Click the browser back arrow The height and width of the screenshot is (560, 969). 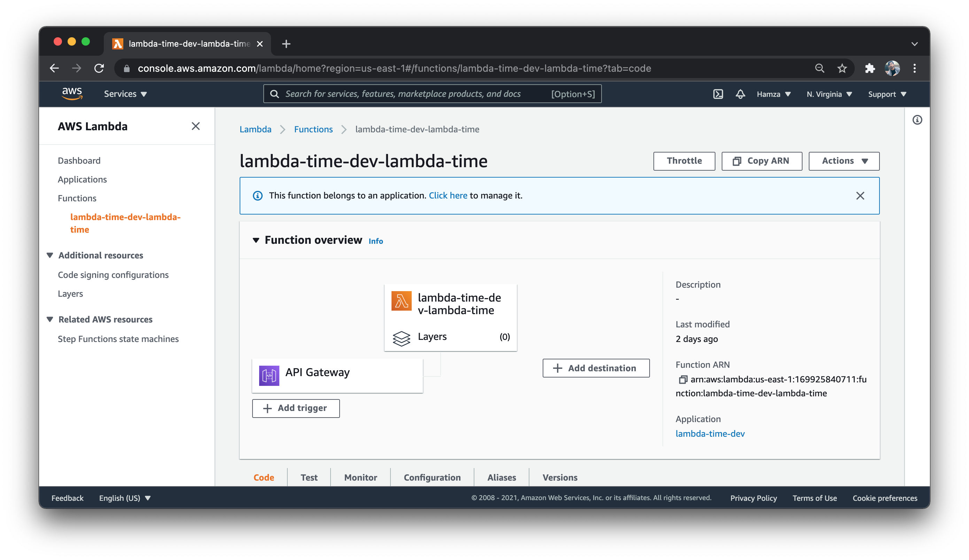54,68
